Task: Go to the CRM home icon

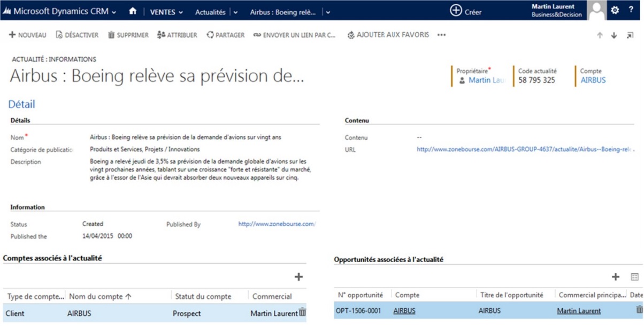Action: pyautogui.click(x=133, y=11)
